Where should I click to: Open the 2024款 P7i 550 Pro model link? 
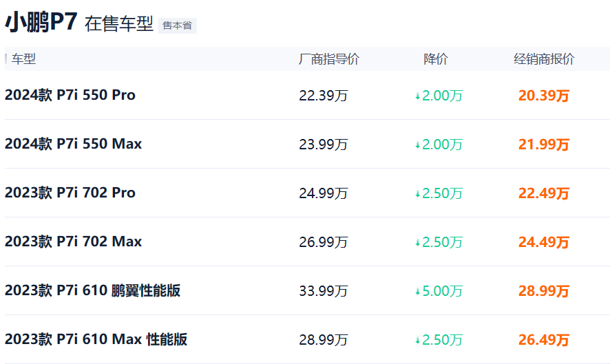pyautogui.click(x=70, y=95)
